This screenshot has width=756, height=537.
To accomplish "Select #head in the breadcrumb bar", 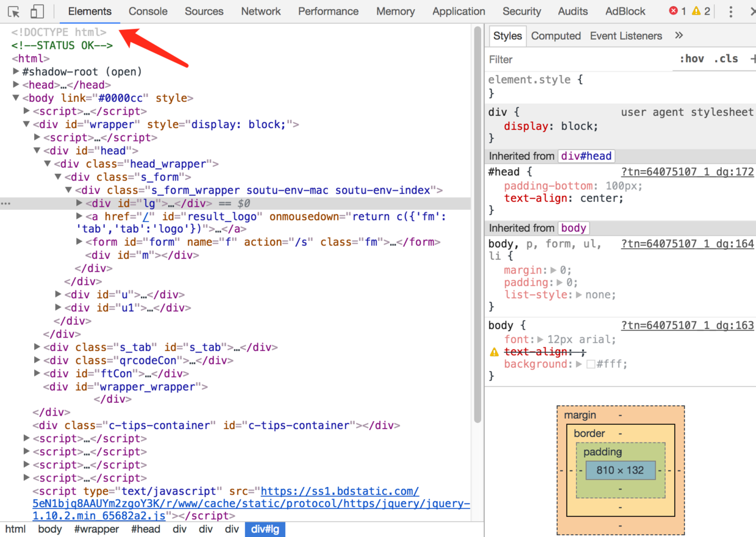I will pos(146,529).
